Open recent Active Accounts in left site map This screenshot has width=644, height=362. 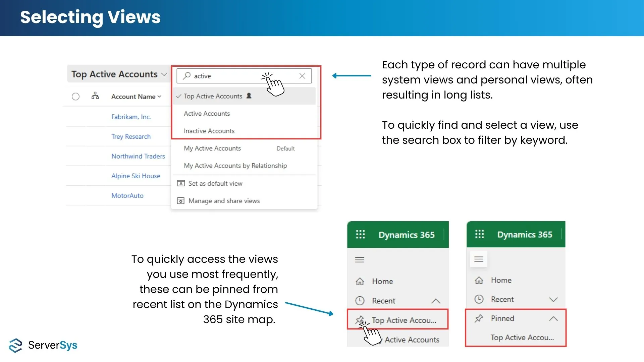pos(412,340)
